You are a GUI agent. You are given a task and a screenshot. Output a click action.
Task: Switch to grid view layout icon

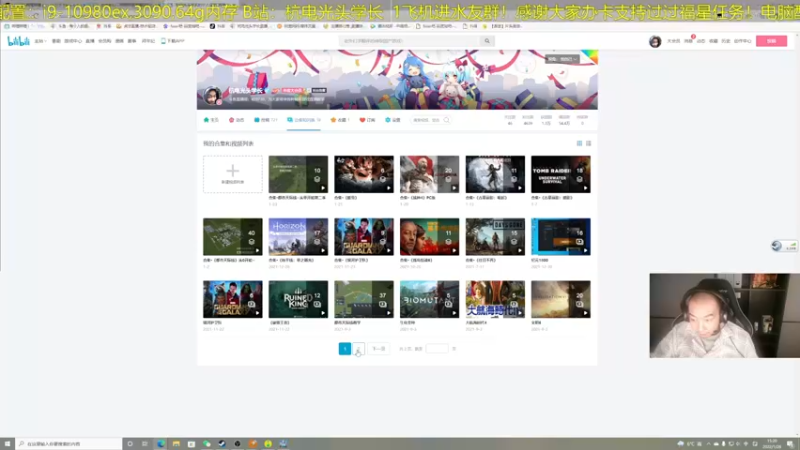[579, 143]
